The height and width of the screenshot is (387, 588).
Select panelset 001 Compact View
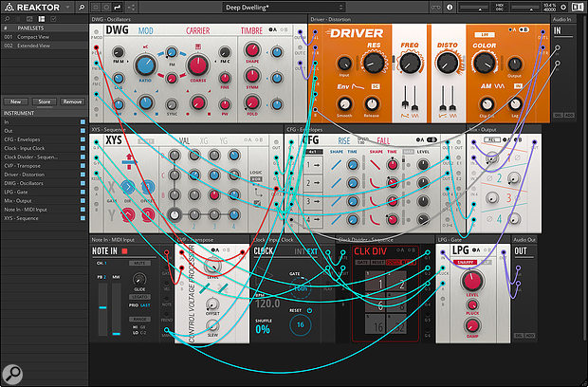[45, 37]
